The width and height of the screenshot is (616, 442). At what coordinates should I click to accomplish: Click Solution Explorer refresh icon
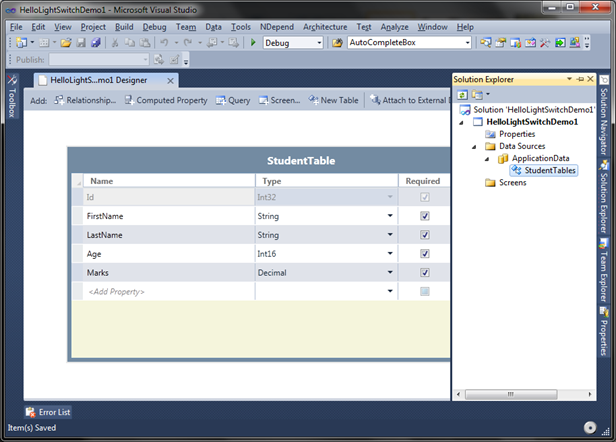click(463, 94)
